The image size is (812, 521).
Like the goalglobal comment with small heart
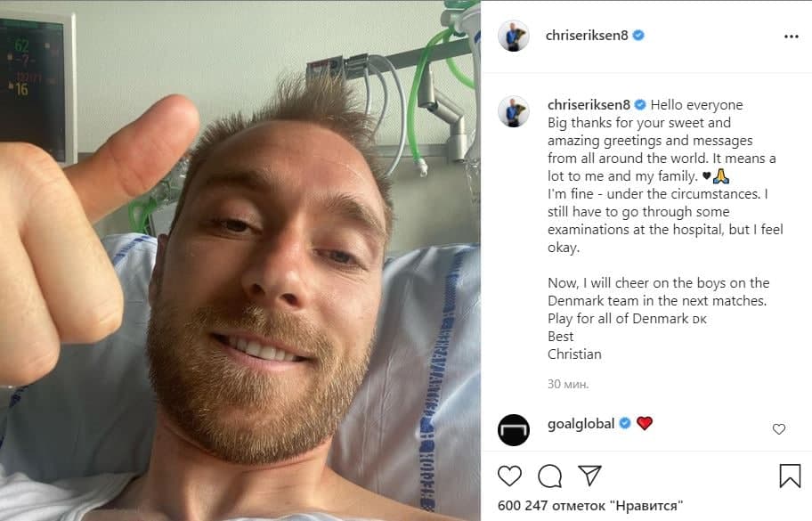[779, 428]
